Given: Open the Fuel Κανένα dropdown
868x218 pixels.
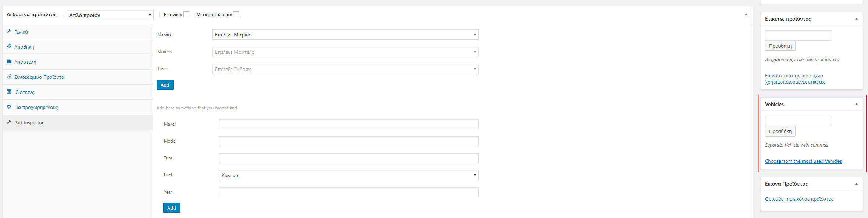Looking at the screenshot, I should (349, 175).
